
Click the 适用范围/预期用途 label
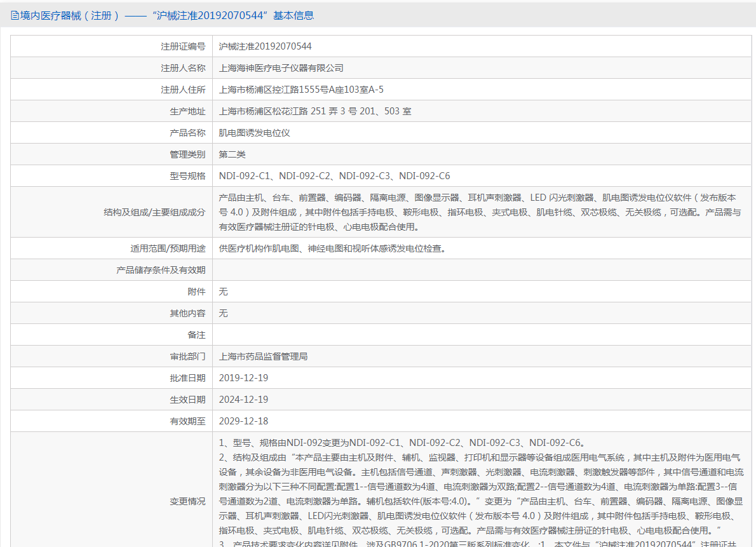(168, 248)
